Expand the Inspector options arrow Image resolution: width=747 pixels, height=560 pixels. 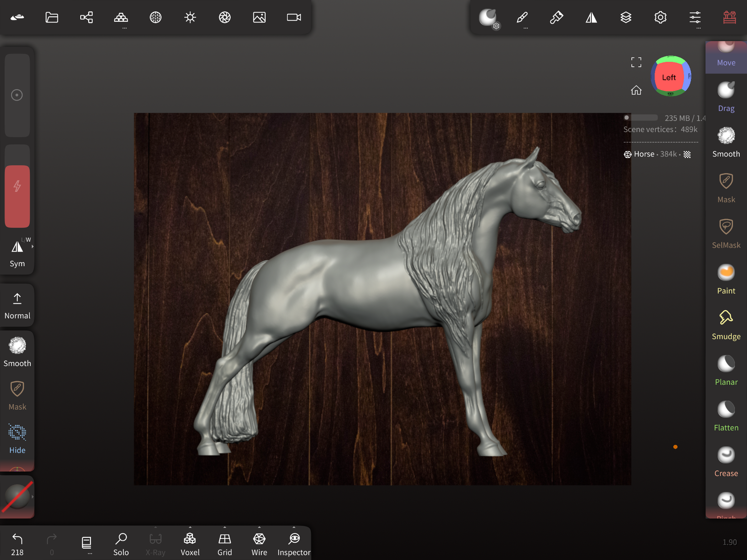(x=294, y=527)
